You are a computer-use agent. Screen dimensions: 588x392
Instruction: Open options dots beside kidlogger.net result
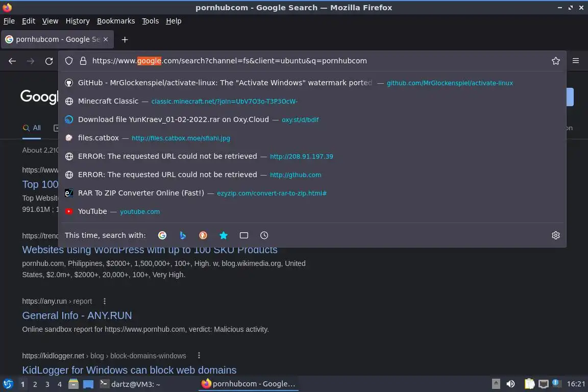[x=199, y=355]
